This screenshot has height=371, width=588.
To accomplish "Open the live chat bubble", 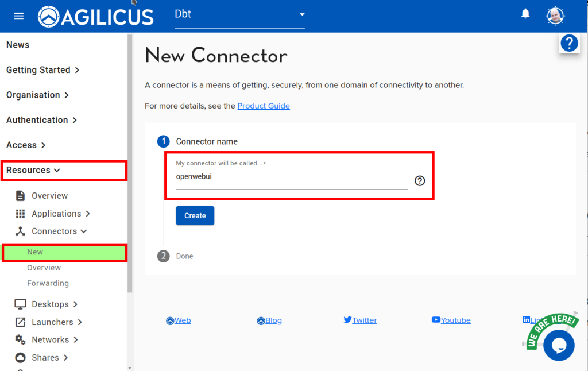I will (x=558, y=345).
